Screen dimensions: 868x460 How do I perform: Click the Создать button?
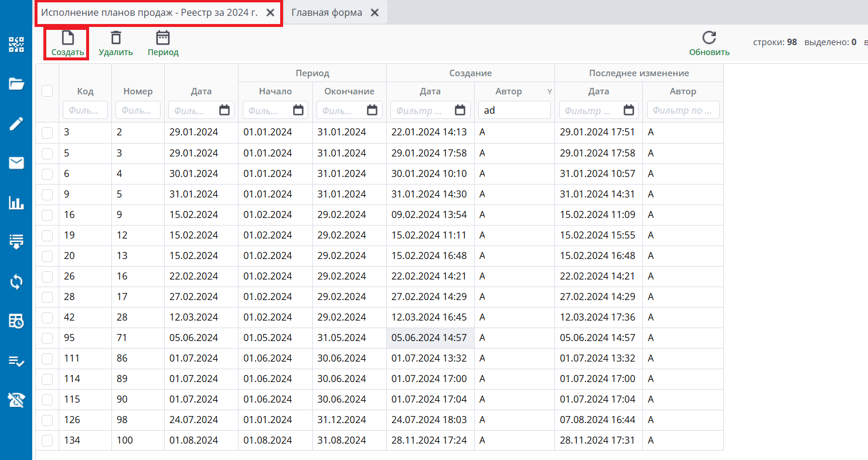click(x=67, y=44)
